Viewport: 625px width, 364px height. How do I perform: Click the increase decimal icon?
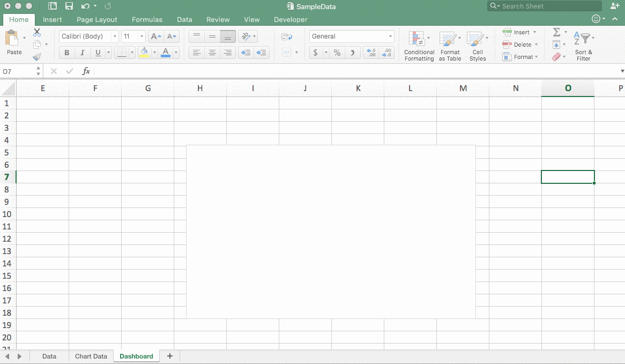pos(370,53)
